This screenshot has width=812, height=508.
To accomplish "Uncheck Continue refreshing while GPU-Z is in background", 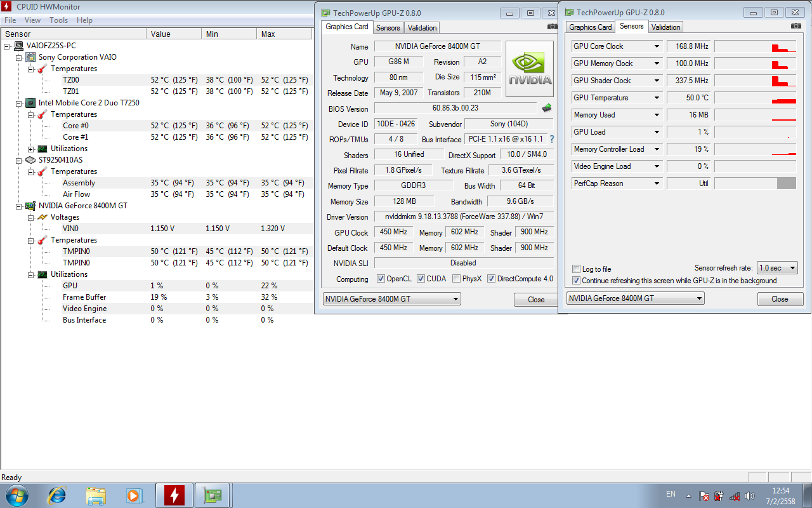I will (576, 281).
